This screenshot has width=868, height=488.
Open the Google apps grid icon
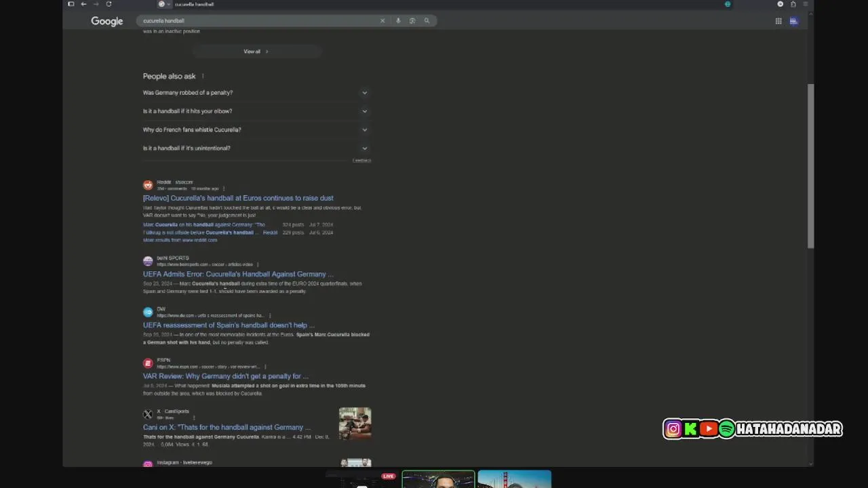tap(778, 21)
